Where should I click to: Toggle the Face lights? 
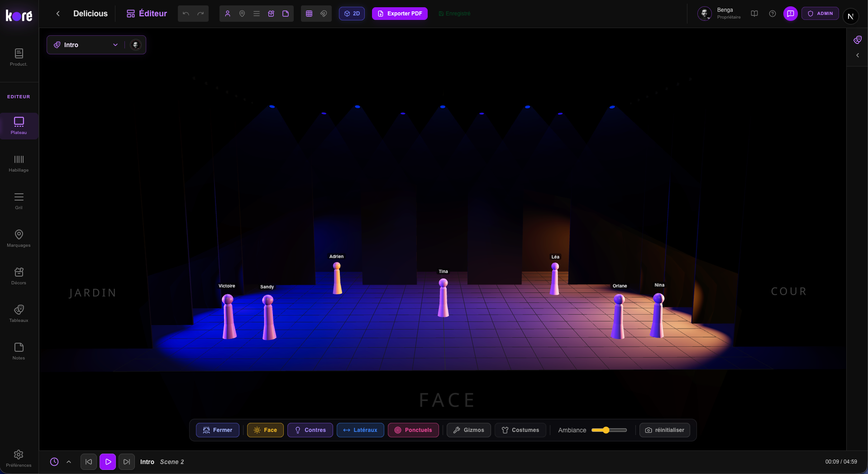[x=265, y=430]
